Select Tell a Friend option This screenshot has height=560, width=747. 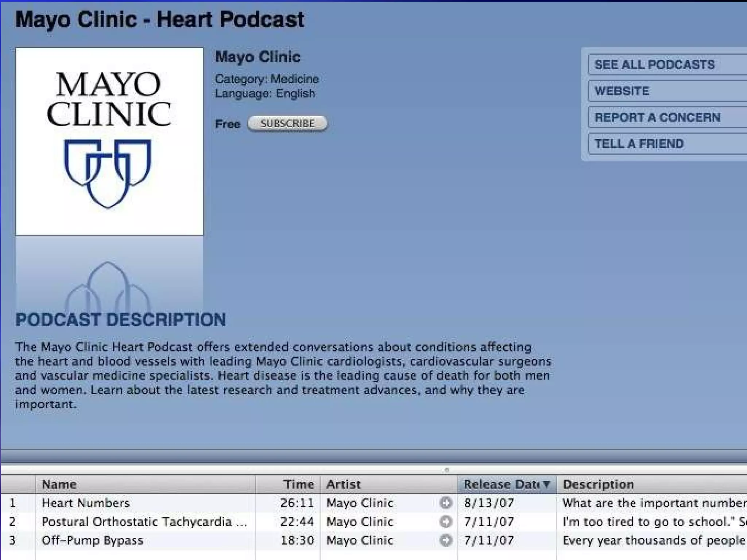[x=639, y=144]
